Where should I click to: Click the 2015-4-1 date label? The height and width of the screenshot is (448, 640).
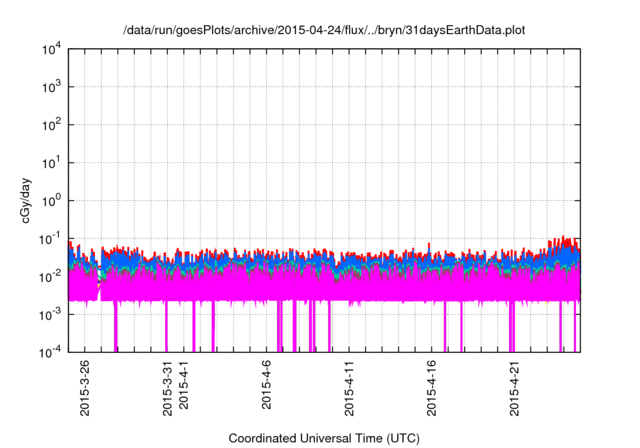tap(184, 384)
